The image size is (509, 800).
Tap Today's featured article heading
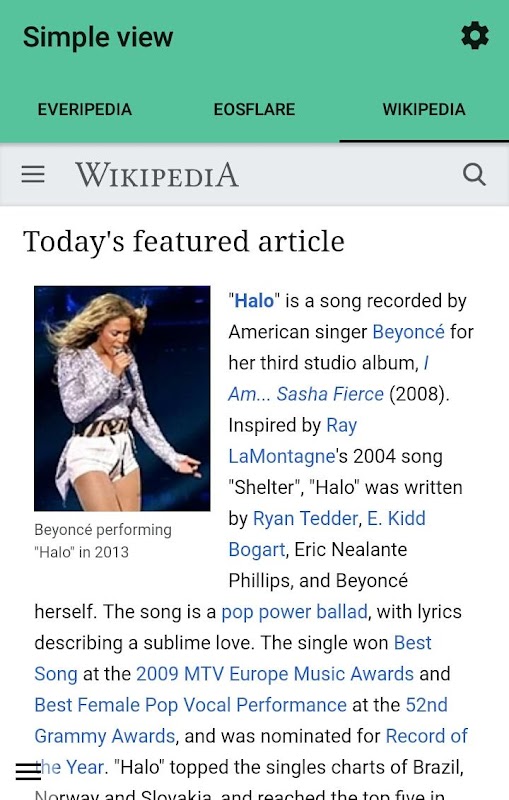pyautogui.click(x=184, y=241)
